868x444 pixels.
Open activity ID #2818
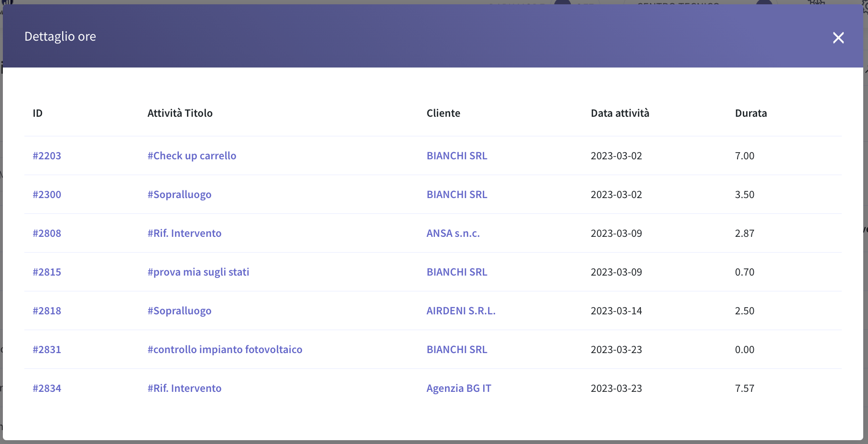(47, 311)
